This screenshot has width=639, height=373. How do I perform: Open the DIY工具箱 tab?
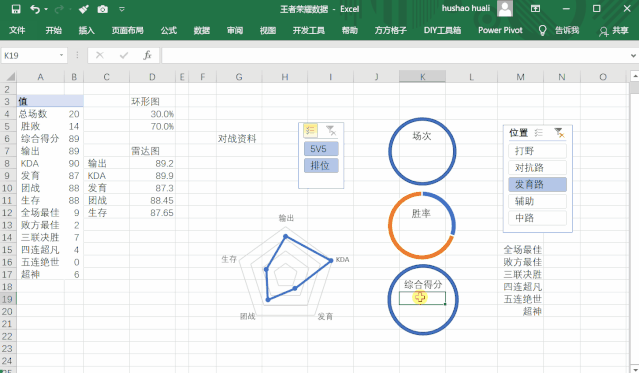tap(442, 30)
